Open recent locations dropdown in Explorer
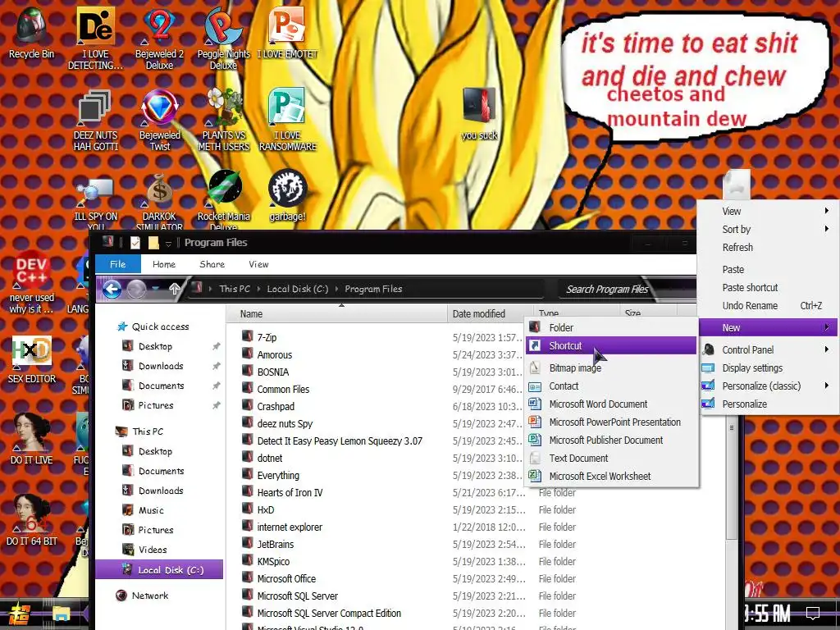This screenshot has width=840, height=630. click(x=155, y=290)
